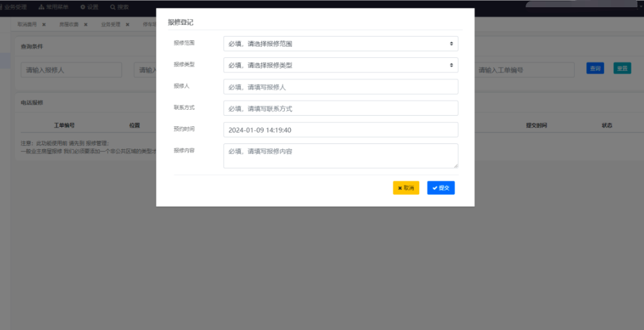Screen dimensions: 644x330
Task: Open the 预约时间 date-time field
Action: click(x=340, y=130)
